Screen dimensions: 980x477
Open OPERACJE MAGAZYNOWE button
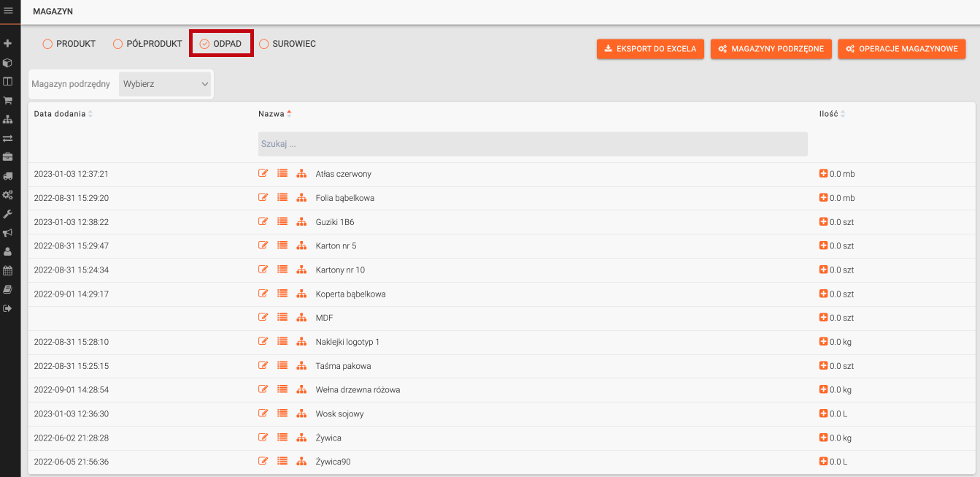point(901,49)
